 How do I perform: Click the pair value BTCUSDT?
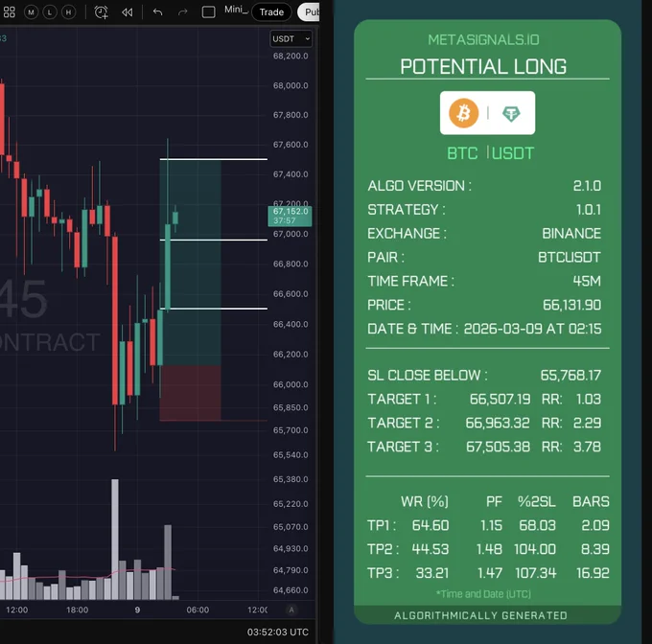click(x=570, y=257)
